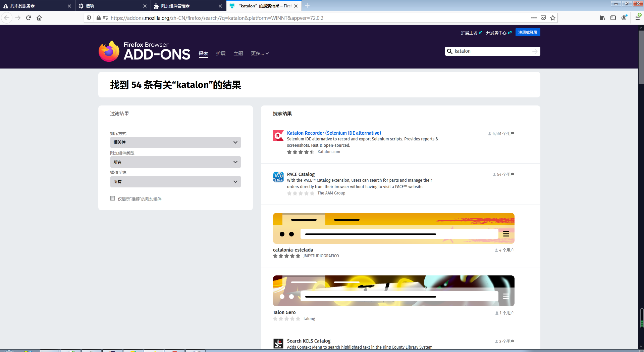Screen dimensions: 644x352
Task: Bookmark this page with the star
Action: (x=553, y=18)
